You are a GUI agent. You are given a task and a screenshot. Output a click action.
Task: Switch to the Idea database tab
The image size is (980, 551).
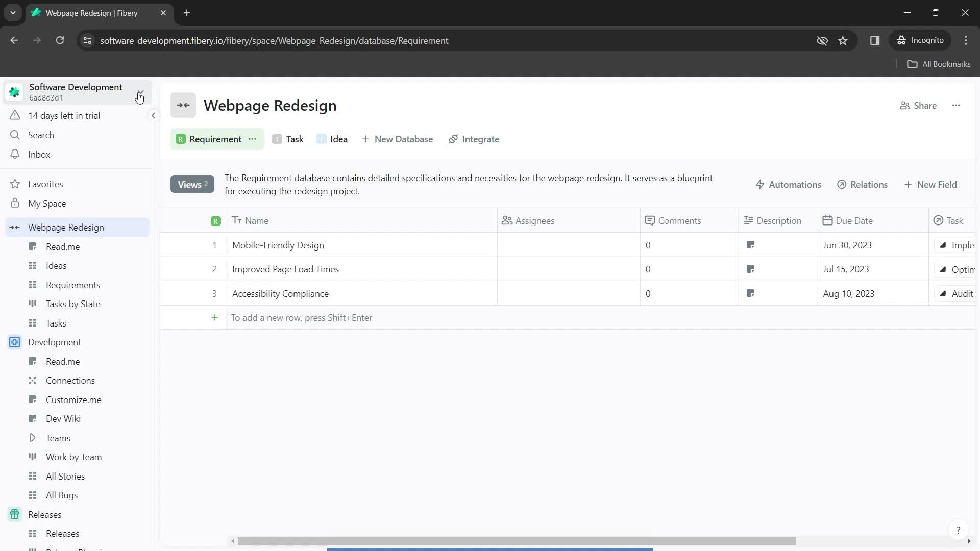332,139
